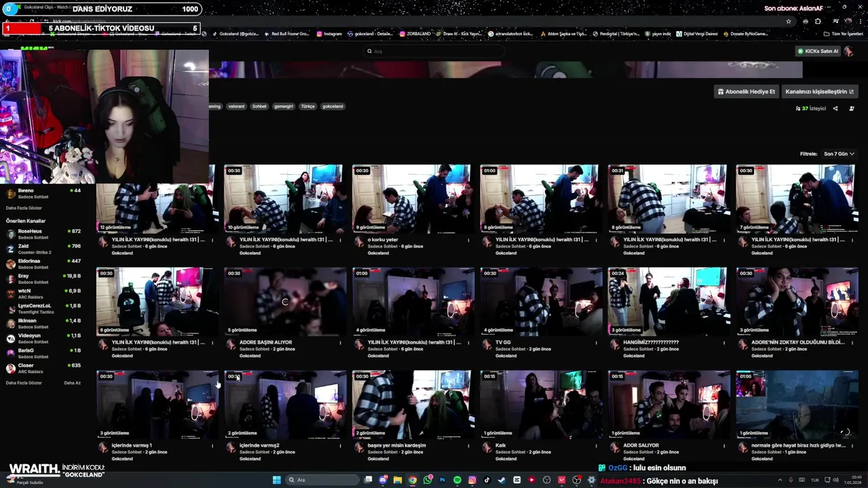Click 'Daha Fazla Göster' under liweno channel
Screen dimensions: 868x488
coord(24,208)
